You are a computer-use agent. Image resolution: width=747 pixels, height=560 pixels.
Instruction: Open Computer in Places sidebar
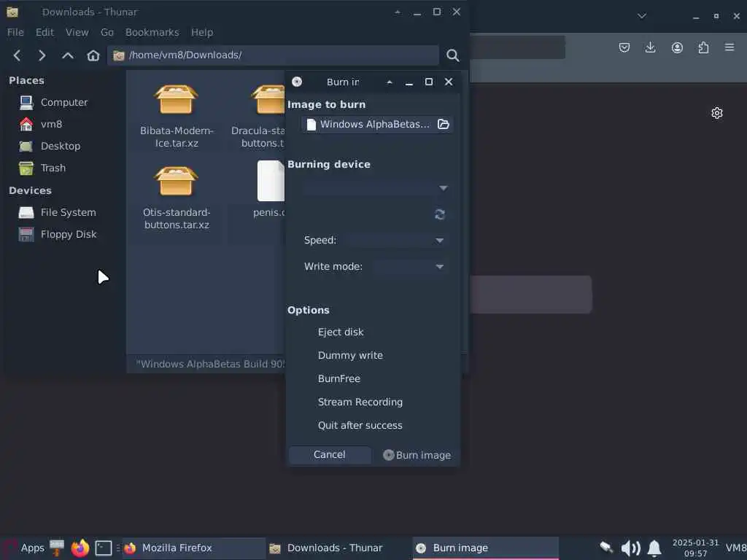click(x=64, y=102)
